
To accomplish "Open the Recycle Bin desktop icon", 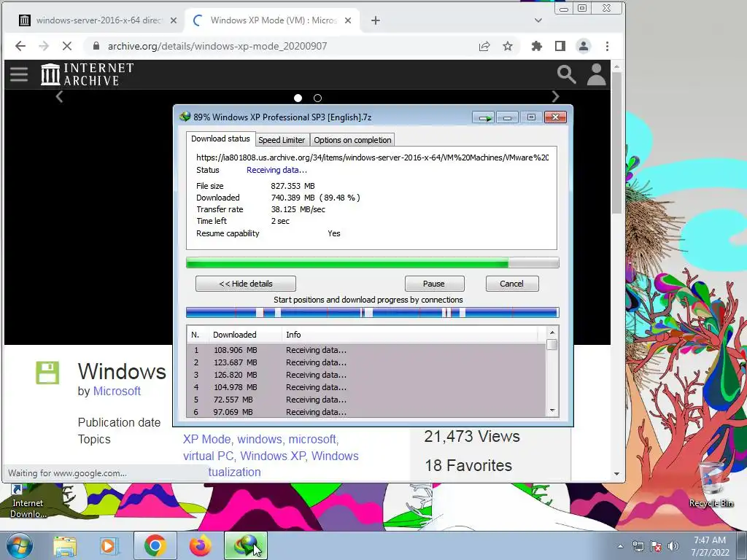I will coord(711,485).
